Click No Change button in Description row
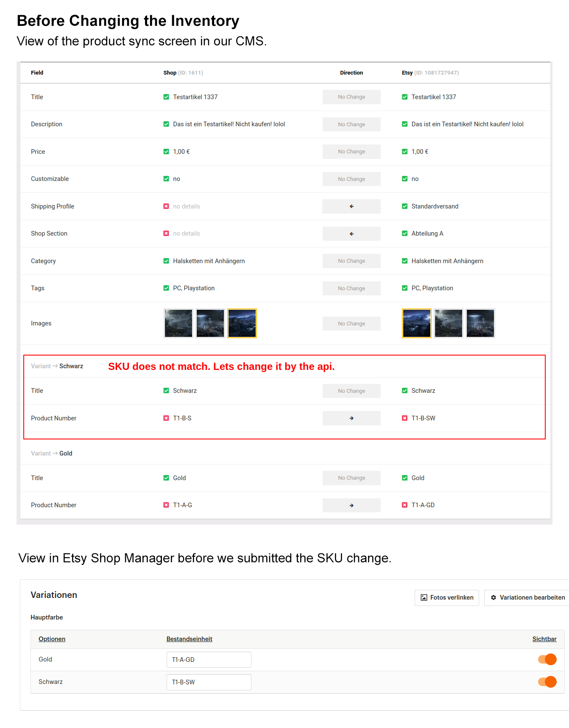Screen dimensions: 569x728 pos(351,124)
